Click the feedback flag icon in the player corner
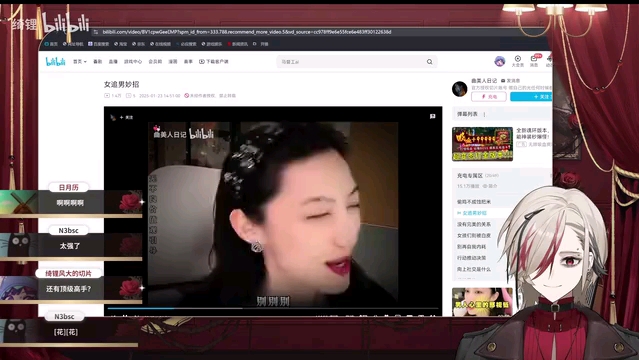Screen dimensions: 639x360 [432, 117]
